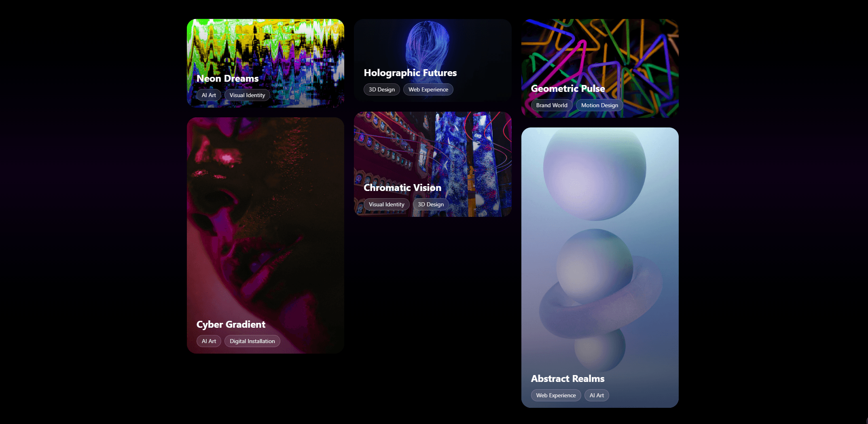Open the Neon Dreams project card
The height and width of the screenshot is (424, 868).
[x=265, y=49]
